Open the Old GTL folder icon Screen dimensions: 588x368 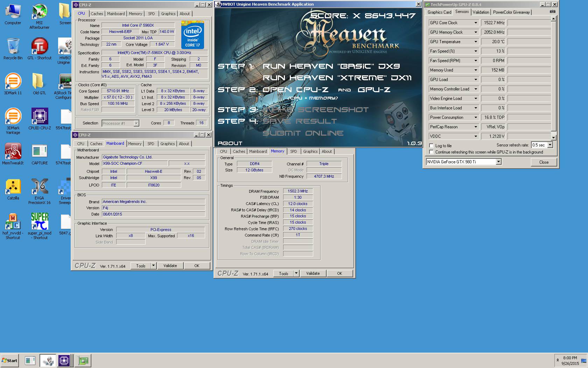[x=39, y=84]
